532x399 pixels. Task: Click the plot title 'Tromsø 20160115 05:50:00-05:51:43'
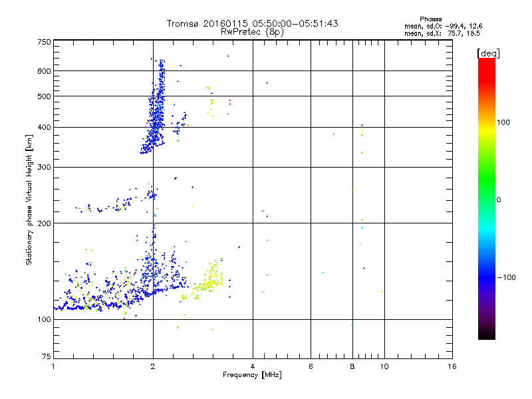(253, 23)
